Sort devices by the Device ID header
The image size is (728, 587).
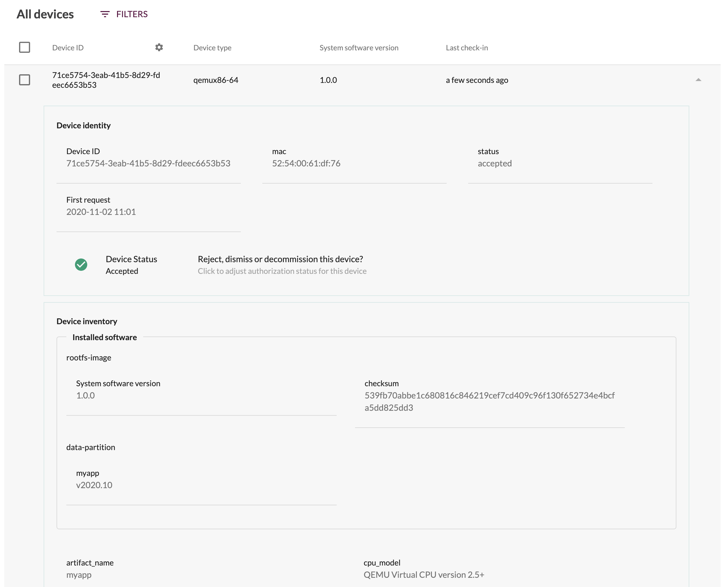tap(68, 47)
